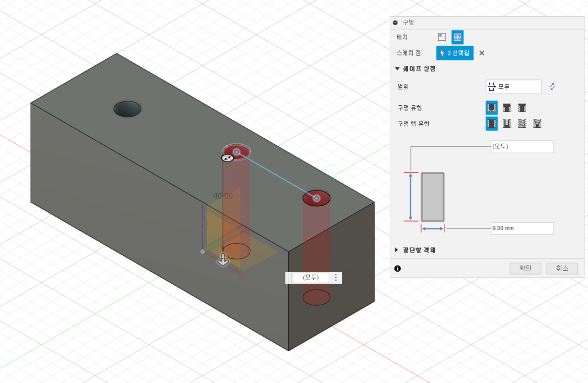The image size is (588, 383).
Task: Click the origin point at the axis base
Action: (203, 251)
